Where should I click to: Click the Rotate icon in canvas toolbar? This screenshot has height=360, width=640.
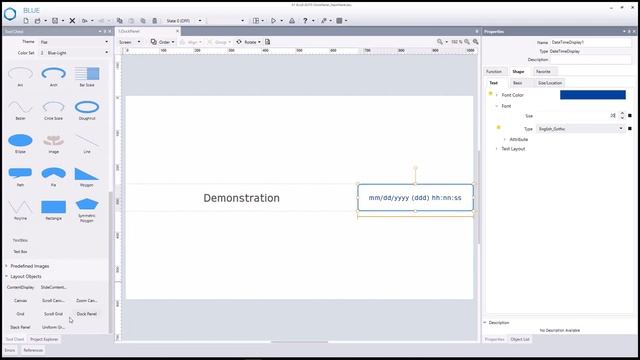pos(239,42)
